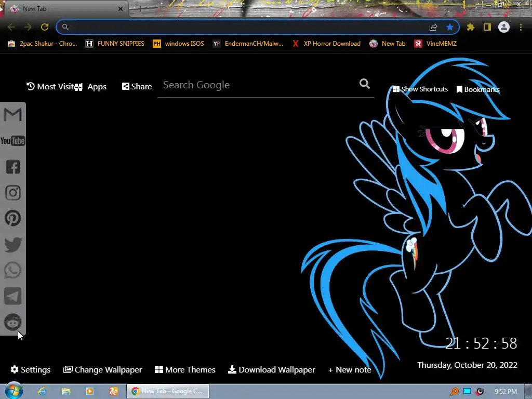This screenshot has width=532, height=399.
Task: Open the VineMEMZ bookmark
Action: 436,44
